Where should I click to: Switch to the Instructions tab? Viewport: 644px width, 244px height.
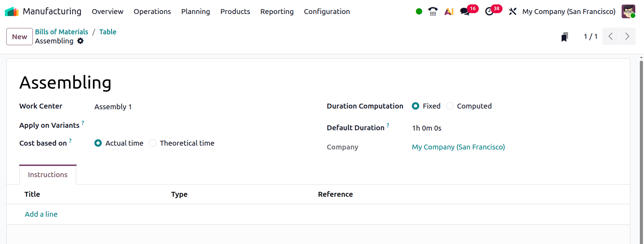pyautogui.click(x=48, y=175)
